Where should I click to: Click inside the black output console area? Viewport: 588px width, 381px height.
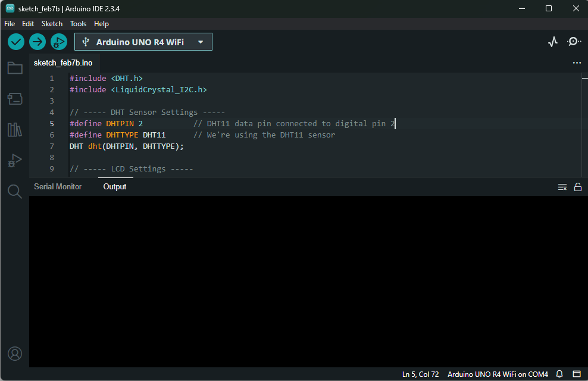point(308,281)
